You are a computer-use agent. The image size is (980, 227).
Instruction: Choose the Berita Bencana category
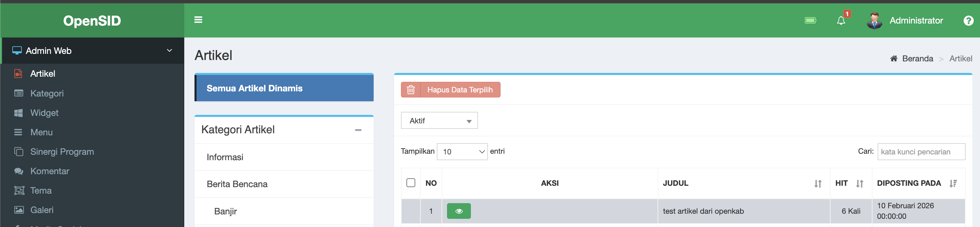click(x=236, y=184)
